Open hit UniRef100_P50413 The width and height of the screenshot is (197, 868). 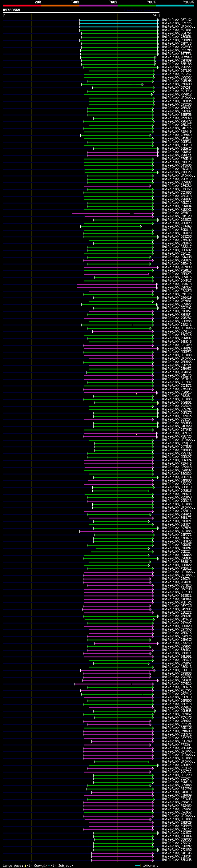click(177, 802)
